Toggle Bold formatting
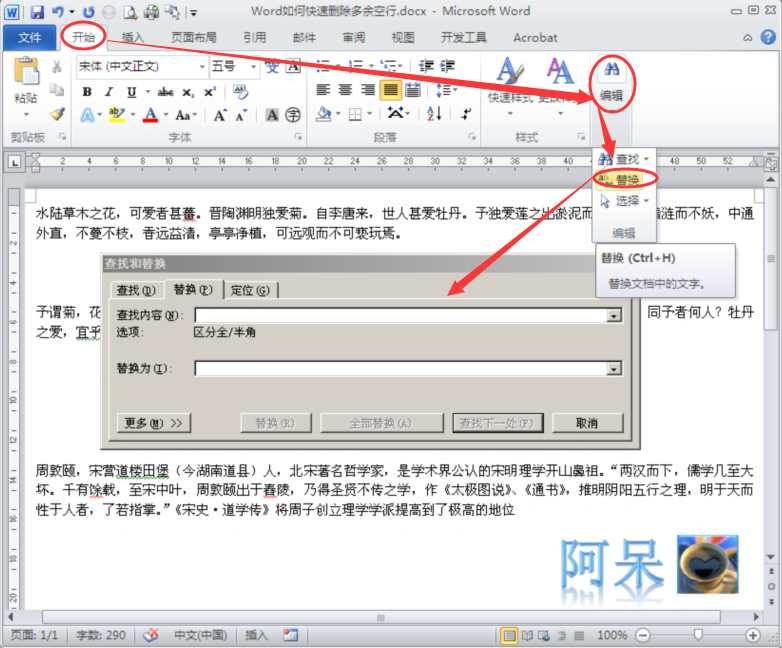This screenshot has width=782, height=648. 87,92
